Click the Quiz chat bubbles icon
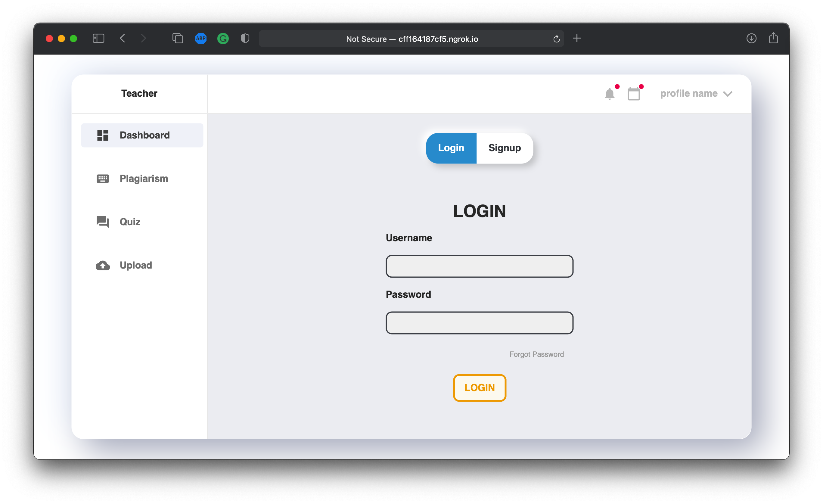The width and height of the screenshot is (823, 504). (103, 222)
